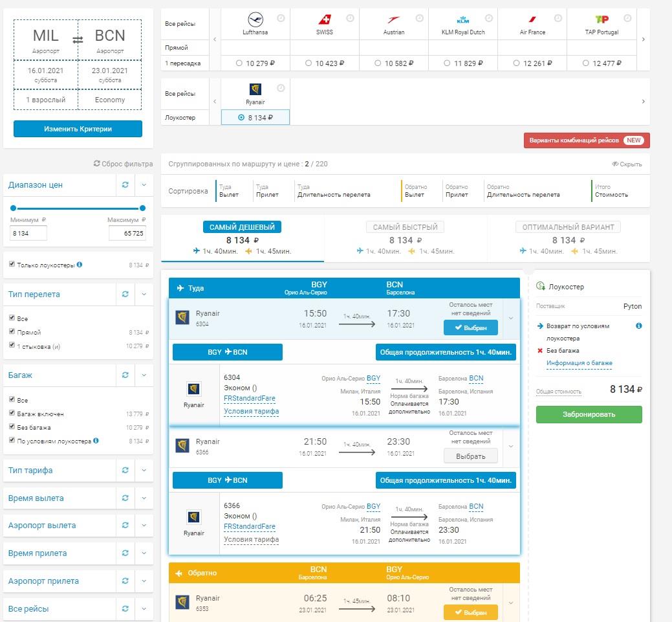Reset the Тип тарифа filter refresh icon
The height and width of the screenshot is (622, 672).
pos(125,470)
